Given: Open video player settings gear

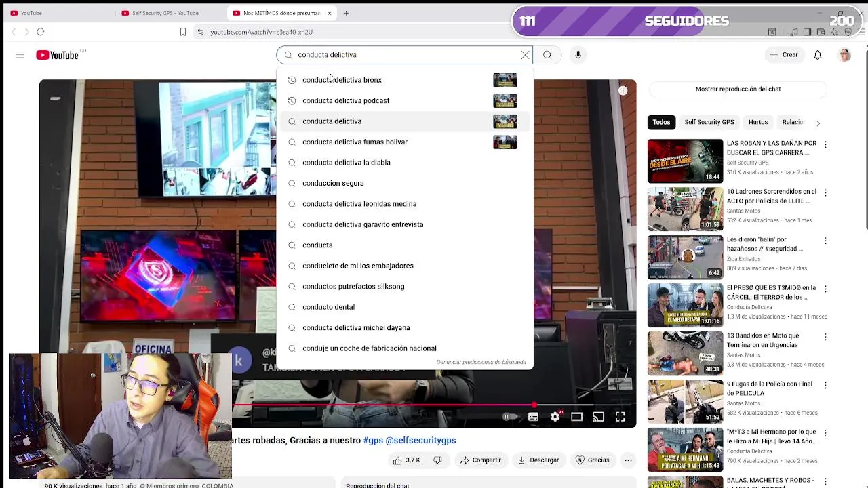Looking at the screenshot, I should (555, 417).
